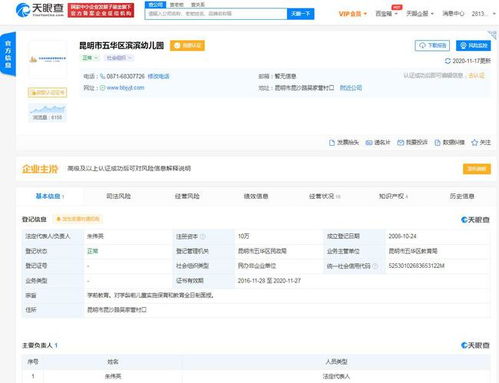Click the blue 风险监控 button

pyautogui.click(x=473, y=45)
